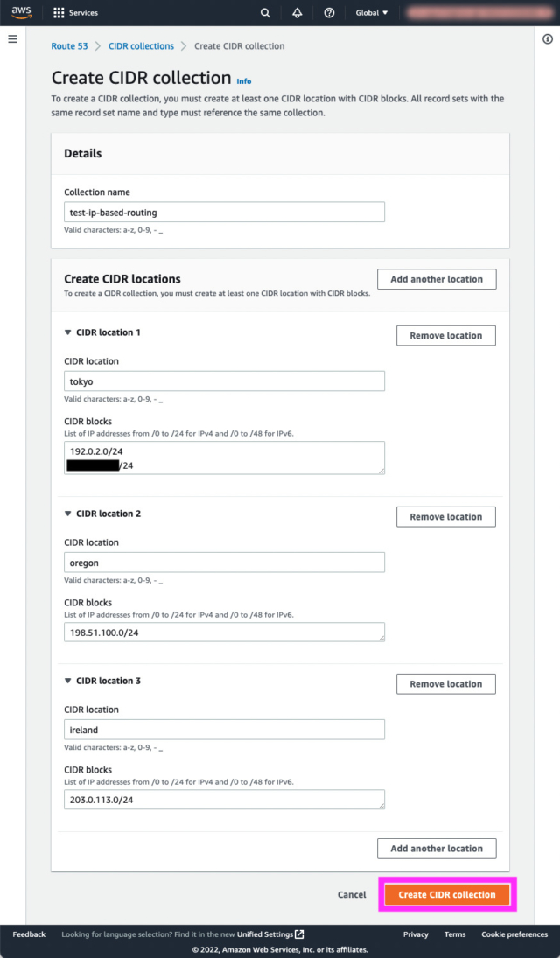The height and width of the screenshot is (958, 560).
Task: Collapse the CIDR location 2 section
Action: [x=68, y=514]
